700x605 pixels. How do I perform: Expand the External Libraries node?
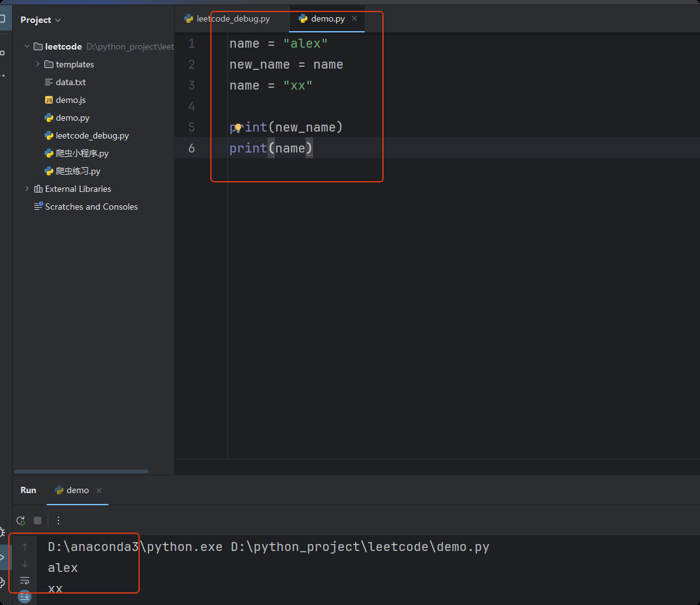27,189
